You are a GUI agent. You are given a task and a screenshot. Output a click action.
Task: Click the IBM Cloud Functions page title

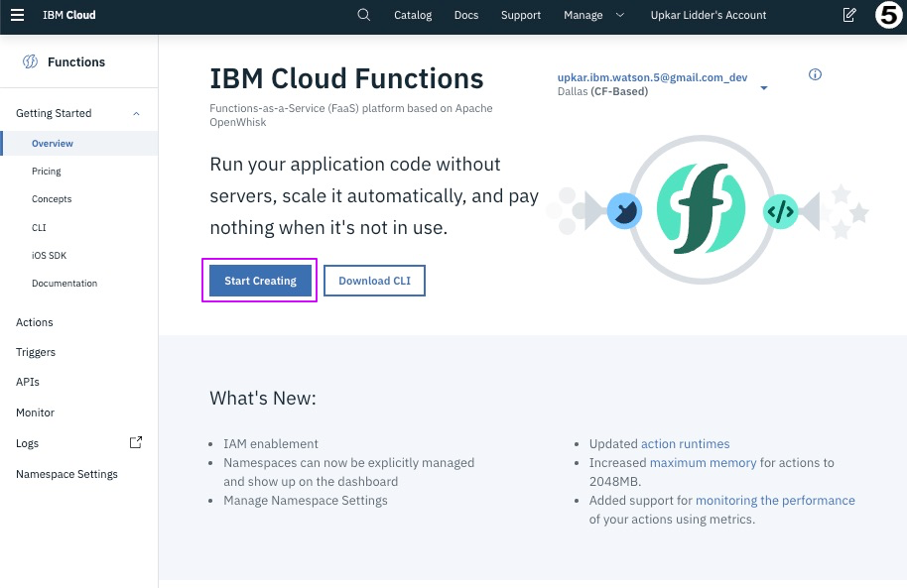(x=346, y=78)
